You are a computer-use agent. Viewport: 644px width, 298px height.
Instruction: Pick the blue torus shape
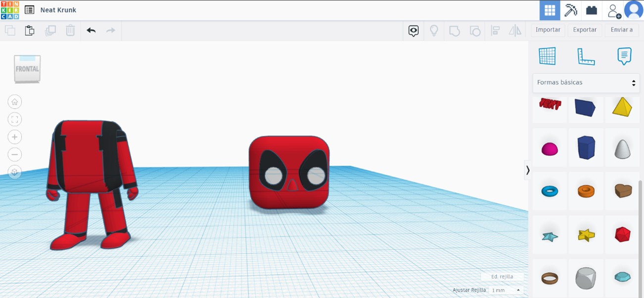pyautogui.click(x=550, y=191)
